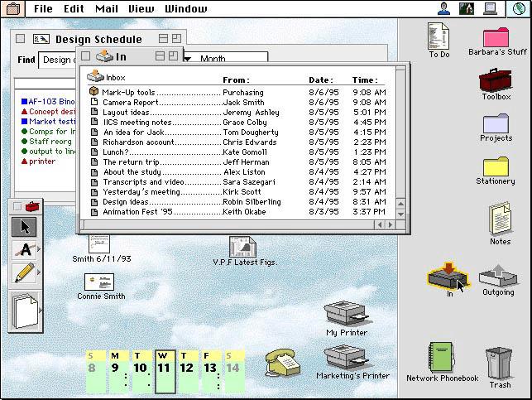Click the Find field in Design Schedule
The width and height of the screenshot is (532, 400).
pos(58,60)
